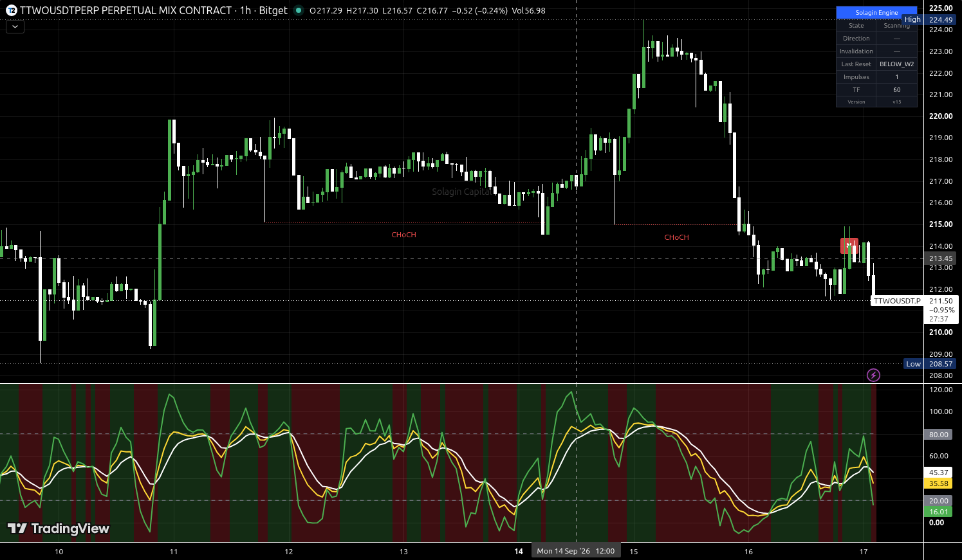Click the TTWOUSDT symbol logo icon
The image size is (962, 560).
click(x=12, y=10)
